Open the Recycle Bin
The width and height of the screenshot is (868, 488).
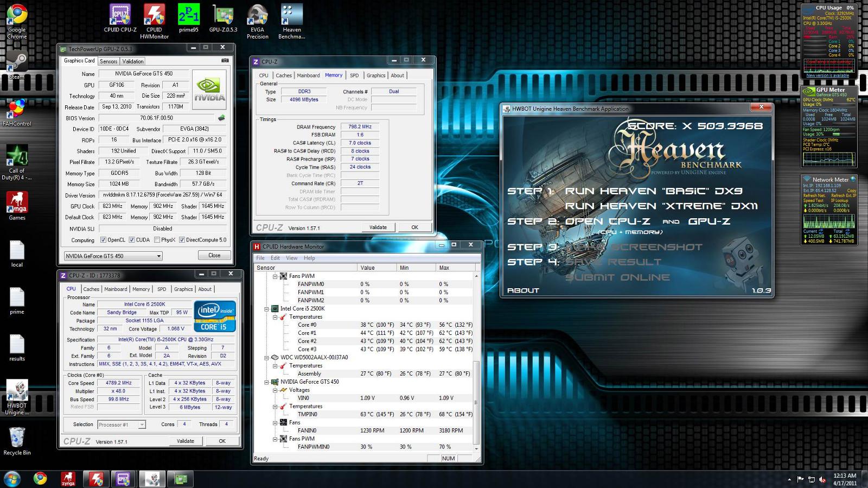click(17, 441)
